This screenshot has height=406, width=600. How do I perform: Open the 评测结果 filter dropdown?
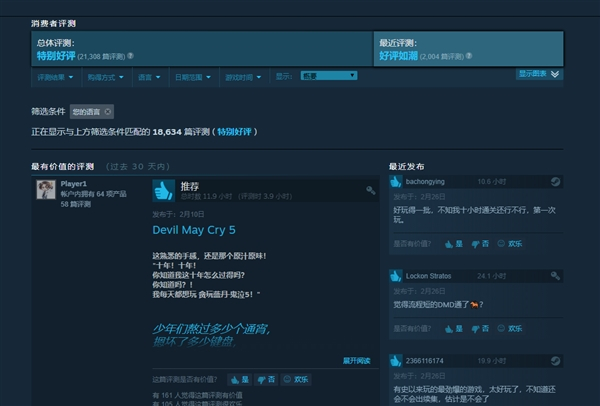[55, 77]
